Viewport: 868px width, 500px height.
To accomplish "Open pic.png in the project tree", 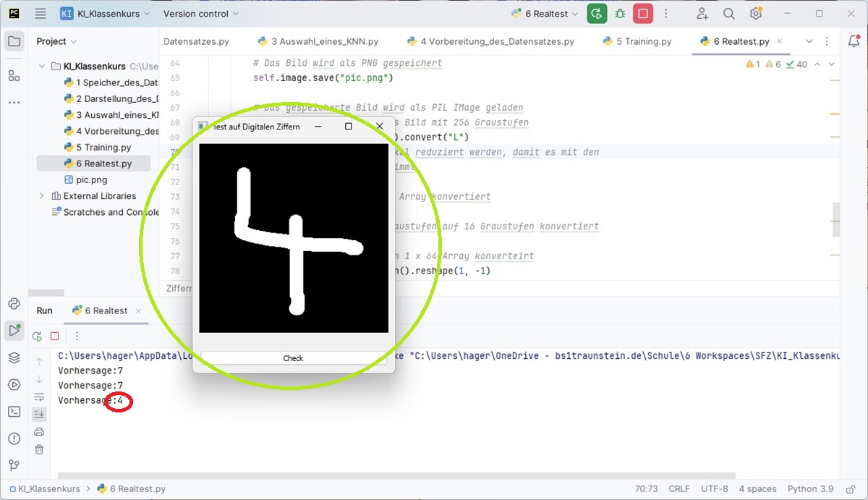I will pos(85,179).
